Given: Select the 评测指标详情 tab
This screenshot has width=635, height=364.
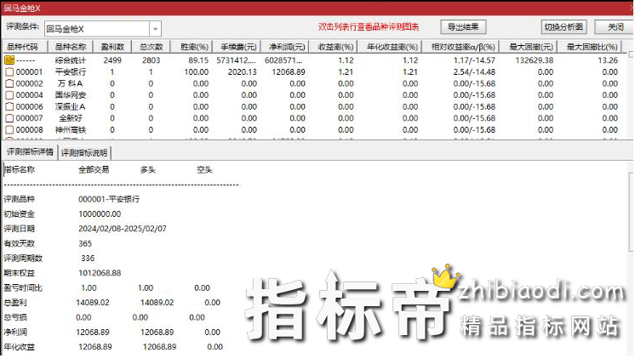Looking at the screenshot, I should (x=30, y=152).
